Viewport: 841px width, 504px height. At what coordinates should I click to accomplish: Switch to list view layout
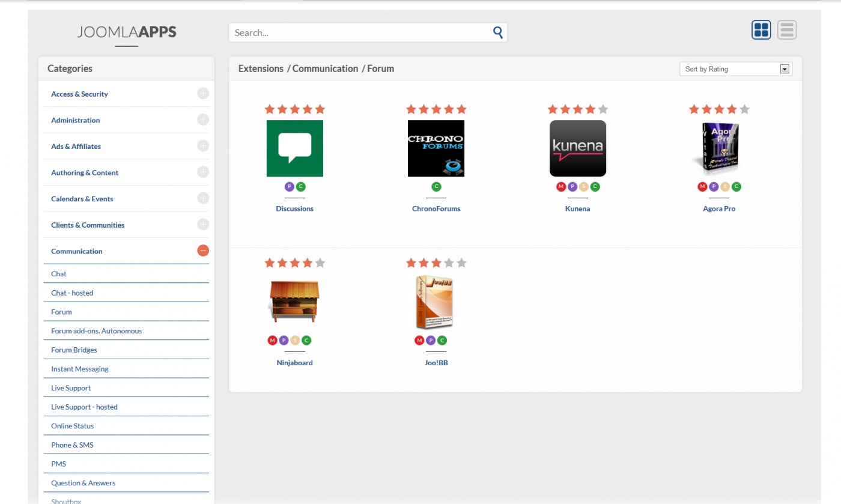click(787, 30)
